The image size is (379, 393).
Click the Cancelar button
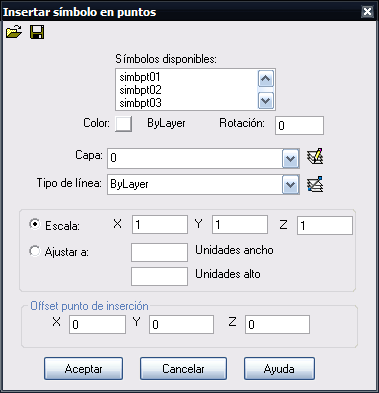[183, 369]
